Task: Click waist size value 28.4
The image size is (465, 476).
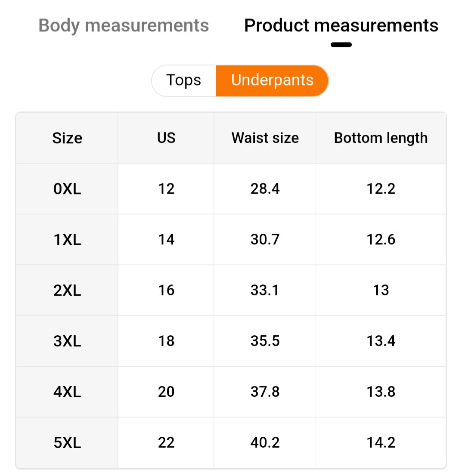Action: [265, 189]
